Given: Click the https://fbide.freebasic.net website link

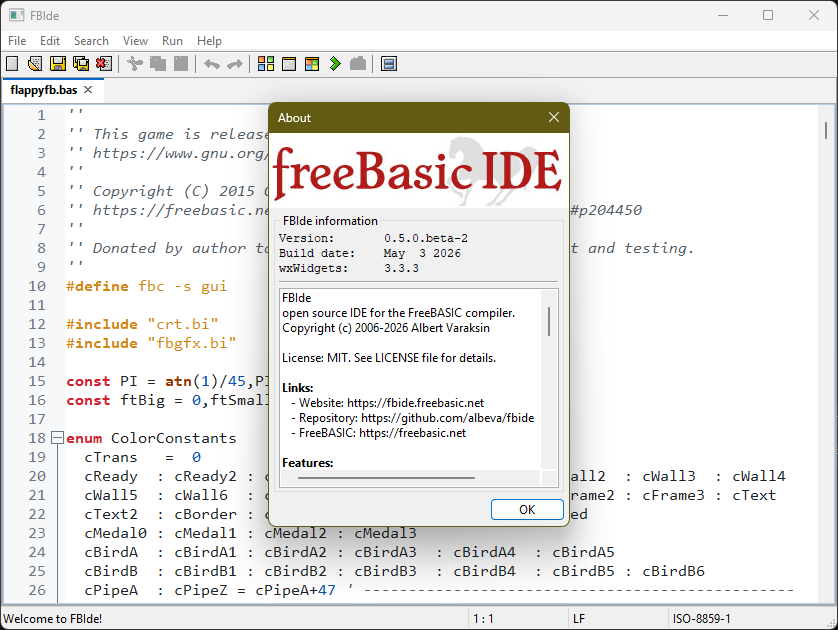Looking at the screenshot, I should [415, 403].
